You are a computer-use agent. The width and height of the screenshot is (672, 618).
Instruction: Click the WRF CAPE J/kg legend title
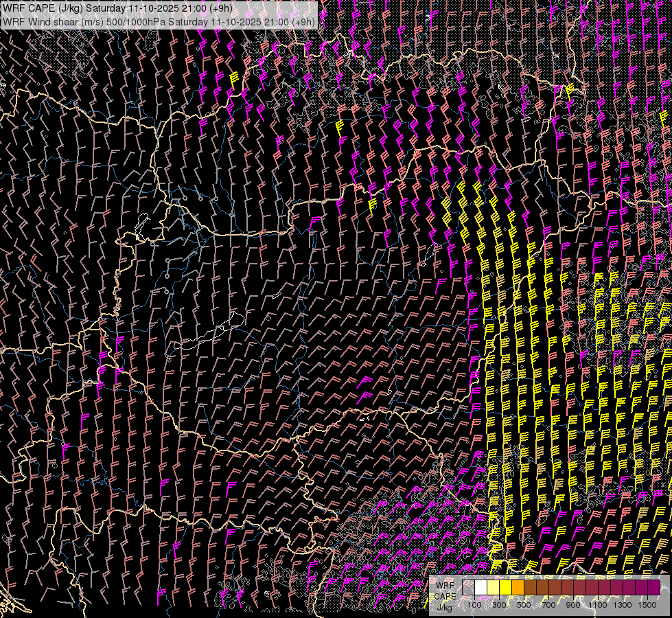tap(445, 595)
